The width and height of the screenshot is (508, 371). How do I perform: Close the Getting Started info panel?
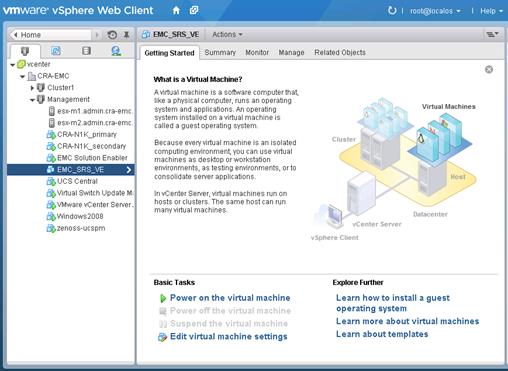click(x=489, y=69)
